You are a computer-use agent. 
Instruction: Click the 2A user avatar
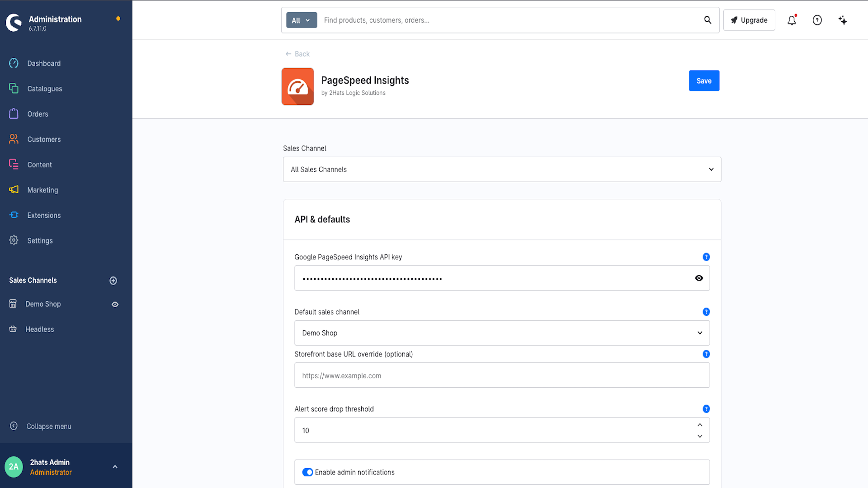pos(14,467)
